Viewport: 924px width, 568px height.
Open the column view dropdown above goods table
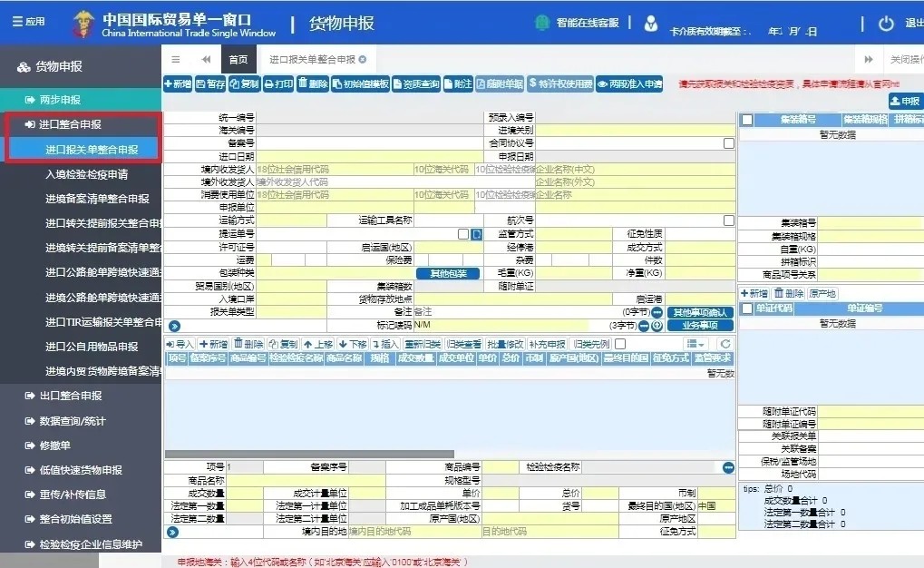click(x=695, y=344)
